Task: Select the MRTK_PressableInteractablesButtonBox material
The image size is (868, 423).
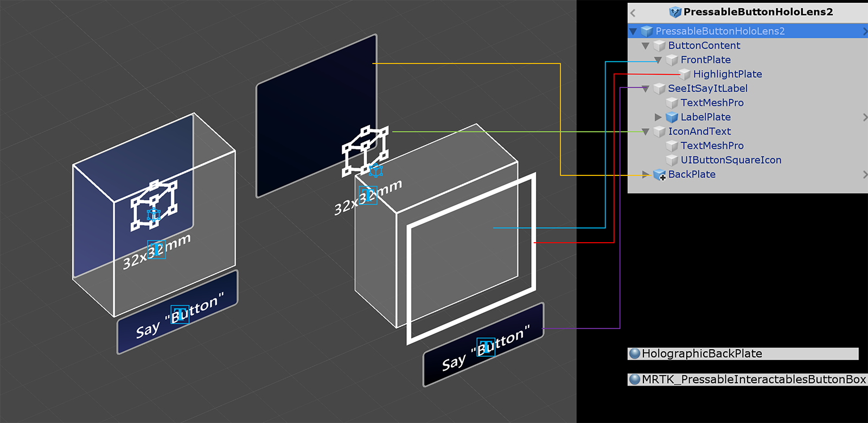Action: pos(748,380)
